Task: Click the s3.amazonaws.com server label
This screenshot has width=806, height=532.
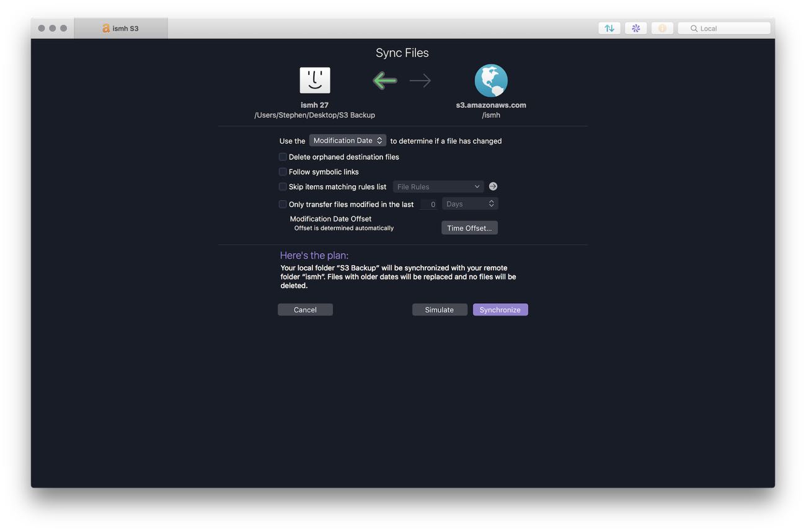Action: pos(491,105)
